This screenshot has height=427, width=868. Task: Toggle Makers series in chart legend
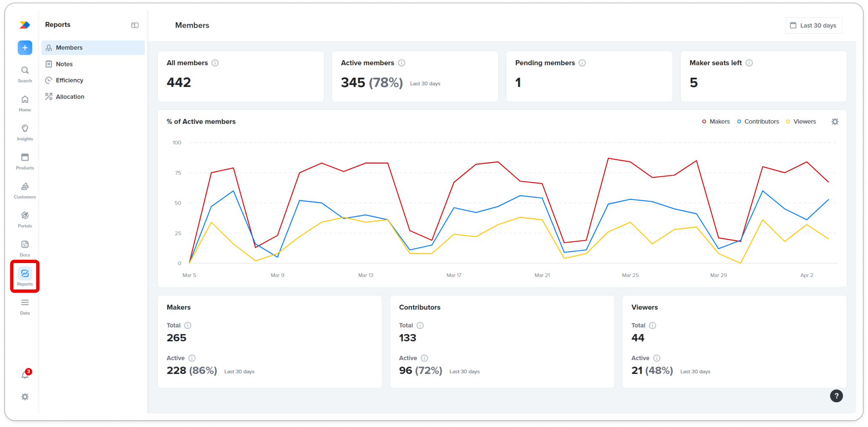tap(716, 121)
